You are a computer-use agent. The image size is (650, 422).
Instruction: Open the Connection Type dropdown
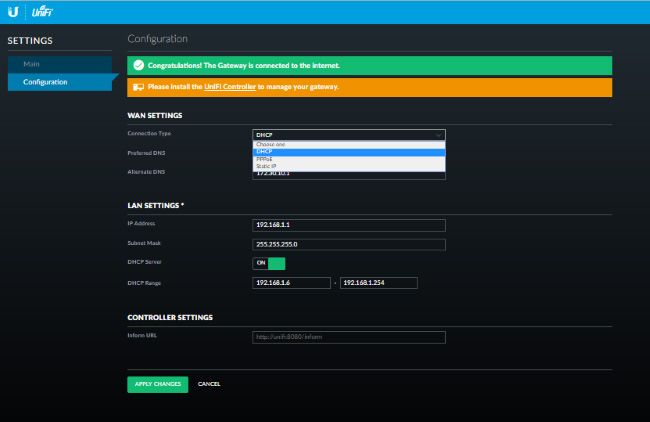tap(348, 134)
